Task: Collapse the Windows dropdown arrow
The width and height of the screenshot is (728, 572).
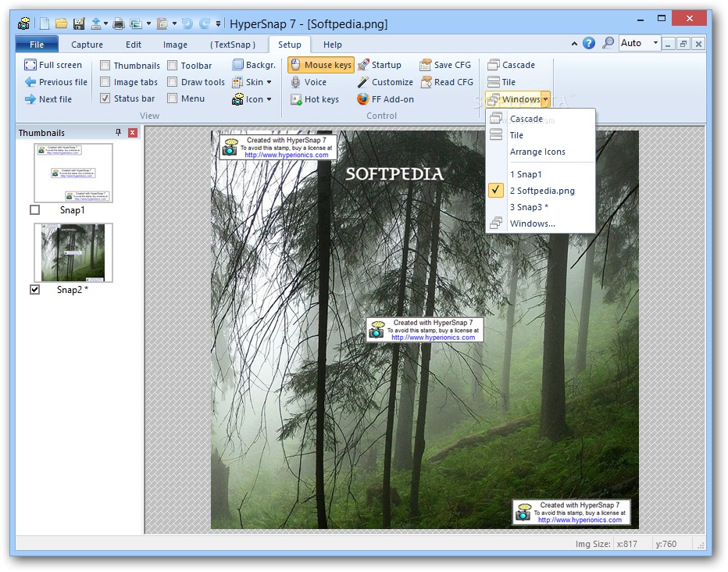Action: [x=545, y=99]
